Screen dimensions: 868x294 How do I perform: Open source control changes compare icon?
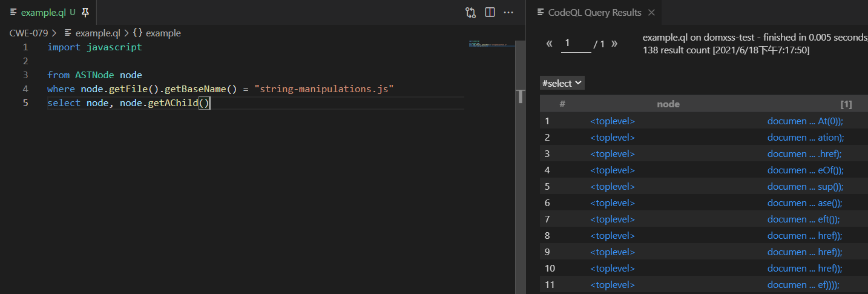[470, 12]
